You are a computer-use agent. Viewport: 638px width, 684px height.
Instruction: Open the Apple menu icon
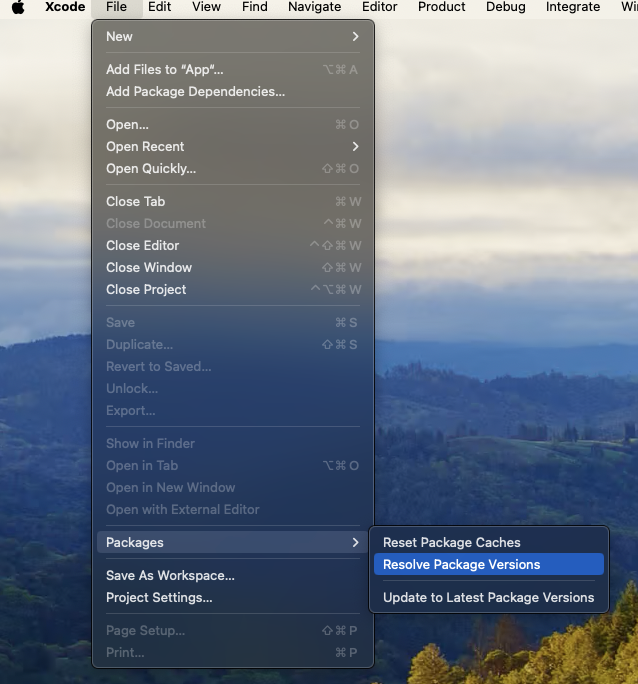coord(18,7)
